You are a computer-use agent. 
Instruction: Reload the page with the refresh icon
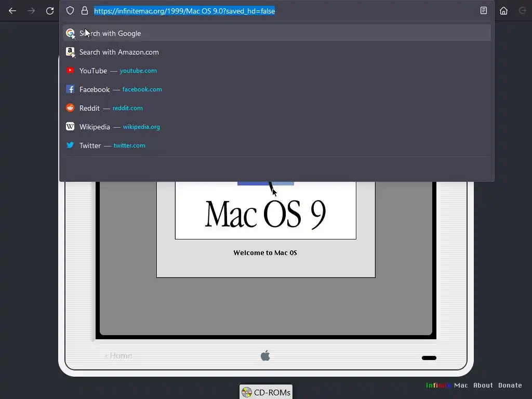tap(50, 11)
